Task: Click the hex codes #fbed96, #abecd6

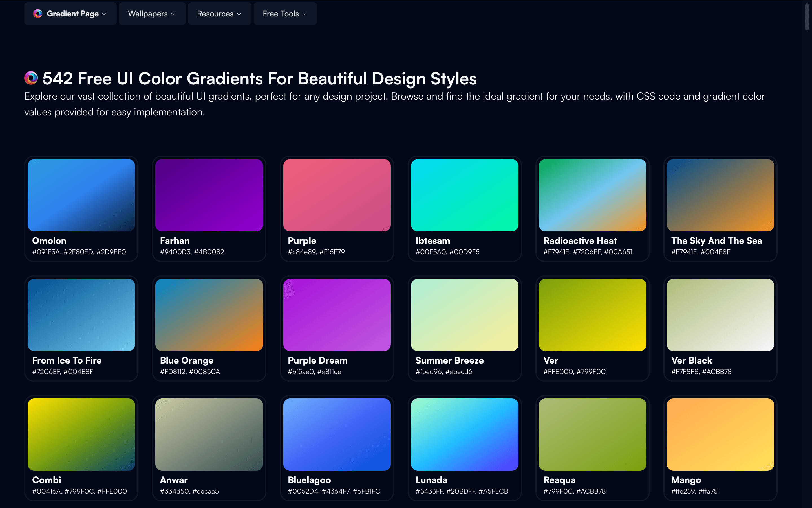Action: [x=444, y=372]
